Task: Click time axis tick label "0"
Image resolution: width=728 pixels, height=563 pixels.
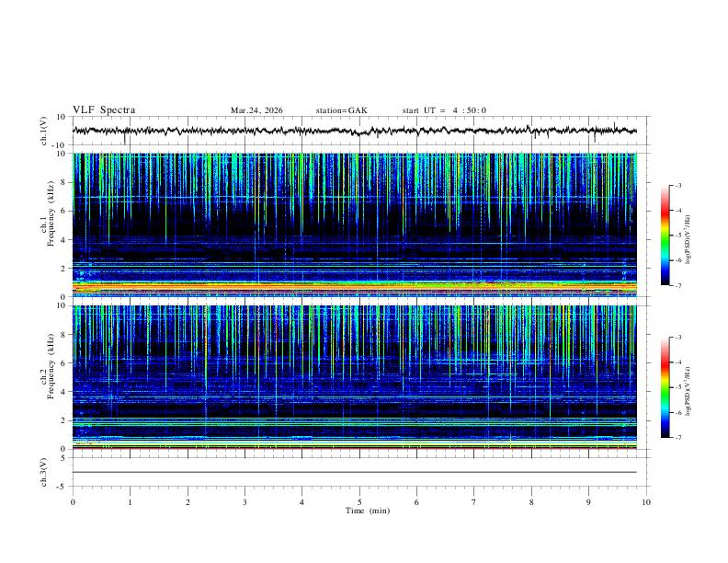Action: coord(73,502)
